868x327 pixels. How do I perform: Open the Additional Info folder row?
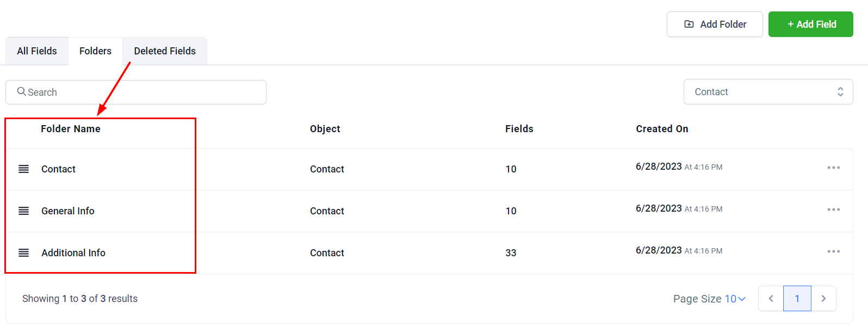tap(73, 253)
